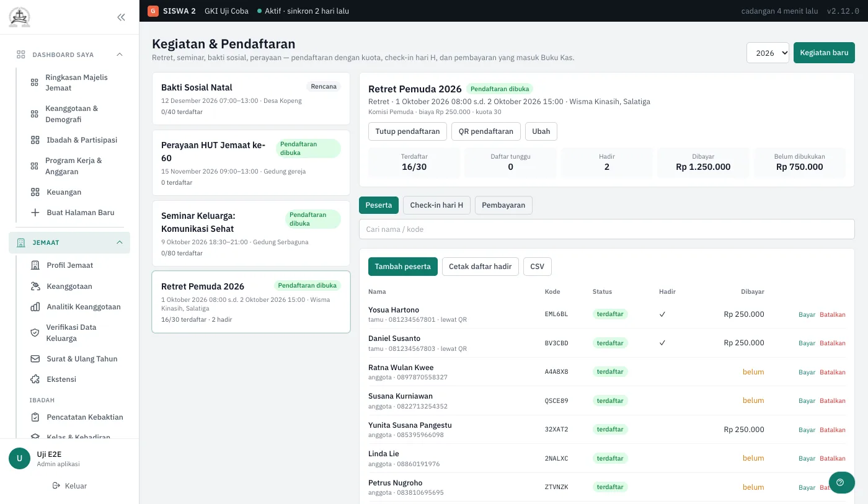Screen dimensions: 868x504
Task: Click the Verifikasi Data Keluarga shield icon
Action: point(35,333)
